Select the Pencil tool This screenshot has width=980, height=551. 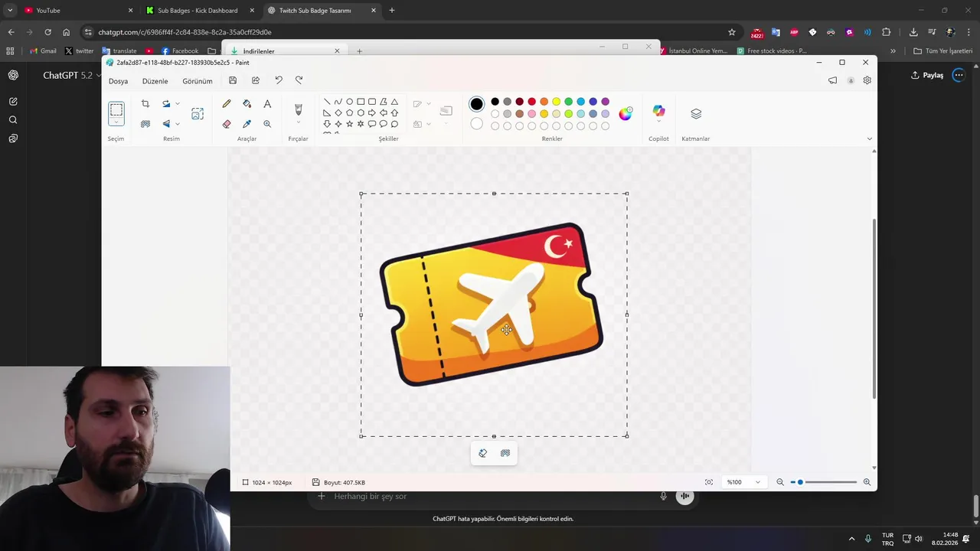point(227,103)
